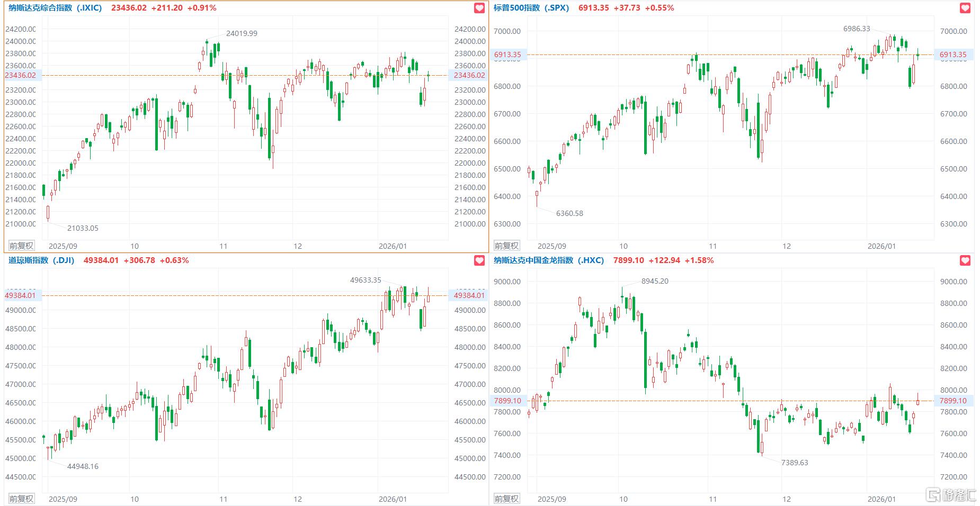
Task: Expand the 前复权 selector on the 标普500 chart
Action: (x=506, y=246)
